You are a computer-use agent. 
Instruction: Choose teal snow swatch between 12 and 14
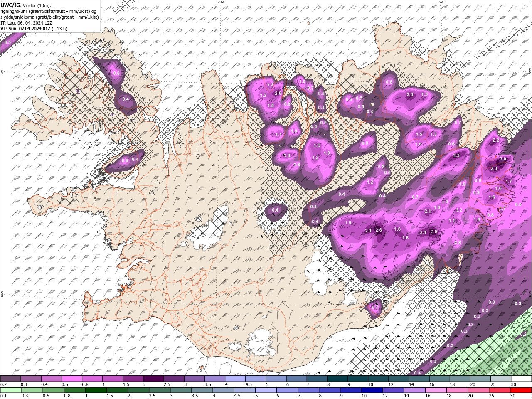(x=399, y=379)
